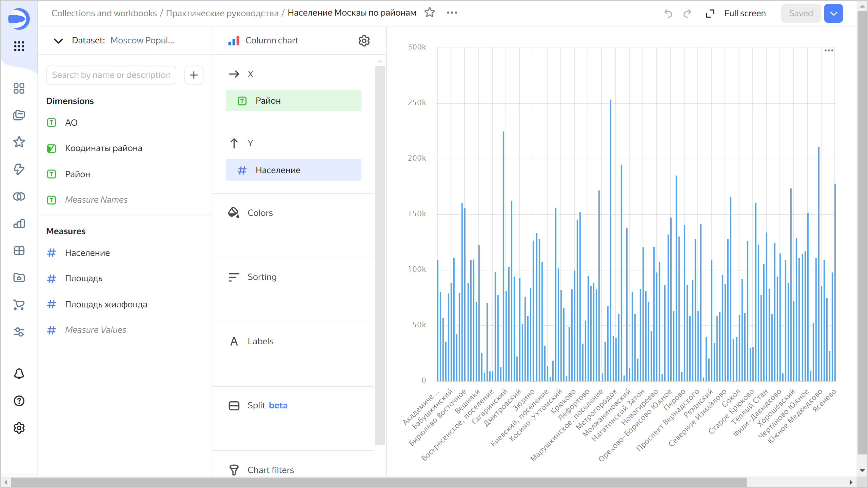Open the Column chart type selector
The height and width of the screenshot is (488, 868).
point(271,41)
